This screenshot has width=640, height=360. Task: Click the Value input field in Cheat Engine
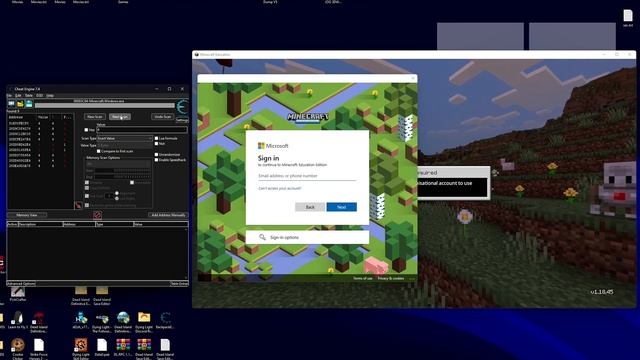(142, 130)
